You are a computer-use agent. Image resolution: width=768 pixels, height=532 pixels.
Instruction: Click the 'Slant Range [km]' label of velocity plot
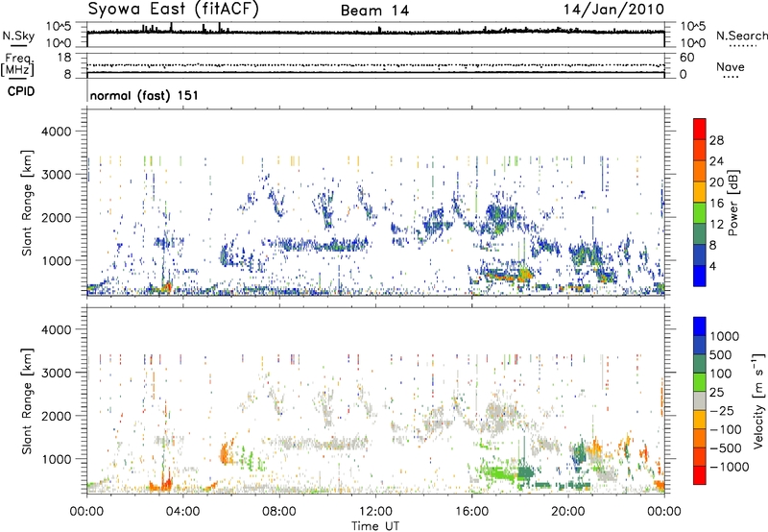coord(27,401)
